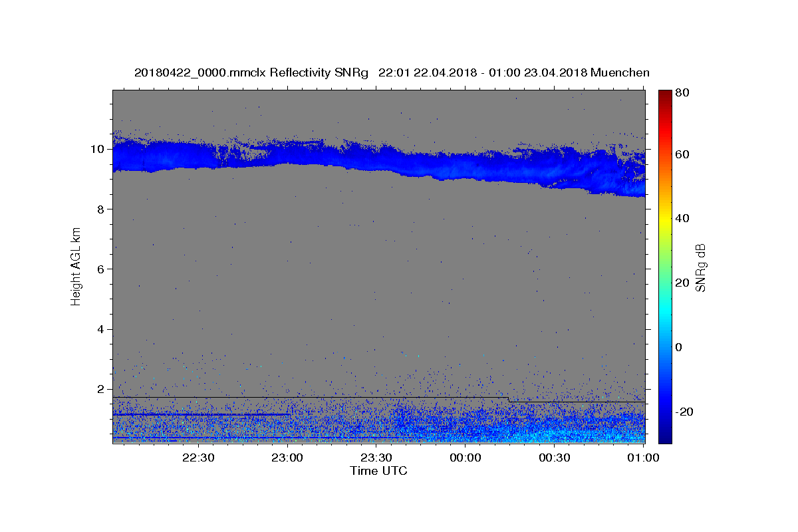Click the 23:00 time tick label
The image size is (798, 532).
pos(287,458)
